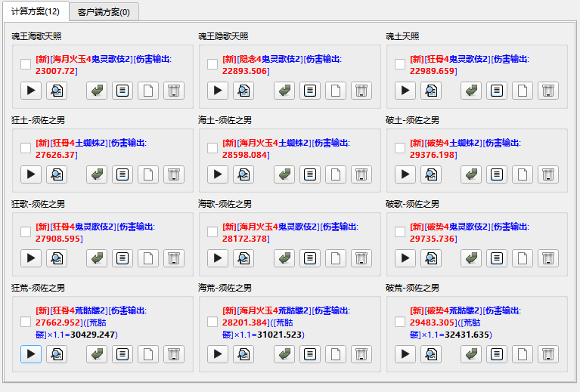The width and height of the screenshot is (580, 392).
Task: Click damage value 23007.72 text
Action: pyautogui.click(x=55, y=71)
